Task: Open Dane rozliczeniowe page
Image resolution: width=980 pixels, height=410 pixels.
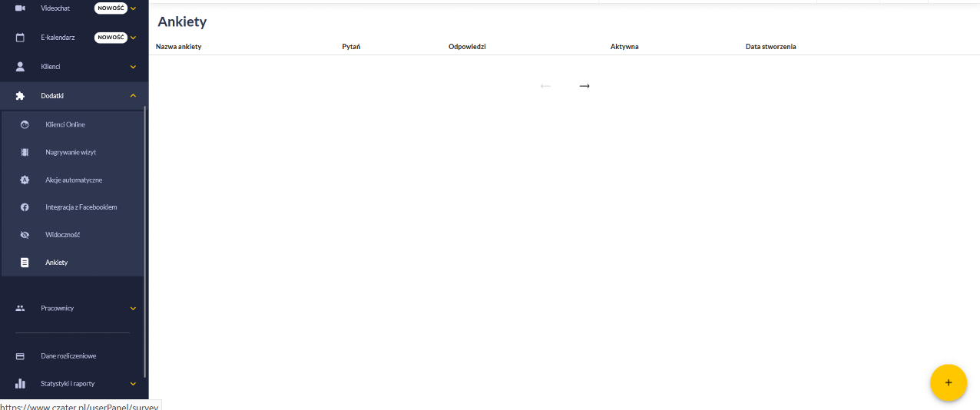Action: (68, 356)
